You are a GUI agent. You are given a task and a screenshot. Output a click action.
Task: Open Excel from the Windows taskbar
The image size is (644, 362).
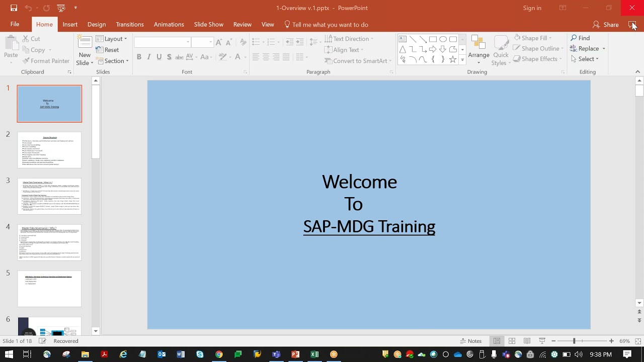click(x=314, y=354)
